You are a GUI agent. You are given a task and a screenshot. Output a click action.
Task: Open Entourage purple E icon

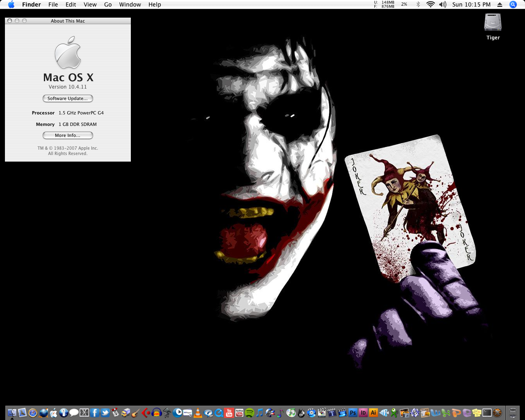coord(466,413)
